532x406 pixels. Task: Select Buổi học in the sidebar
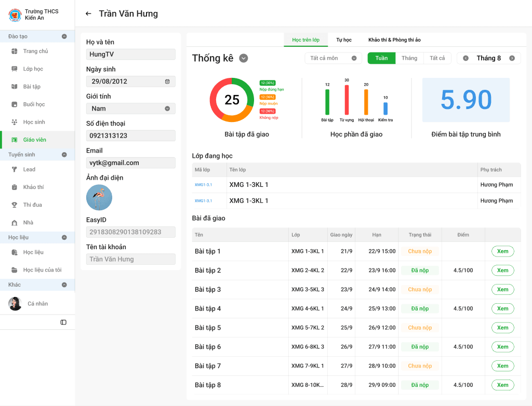pos(37,104)
